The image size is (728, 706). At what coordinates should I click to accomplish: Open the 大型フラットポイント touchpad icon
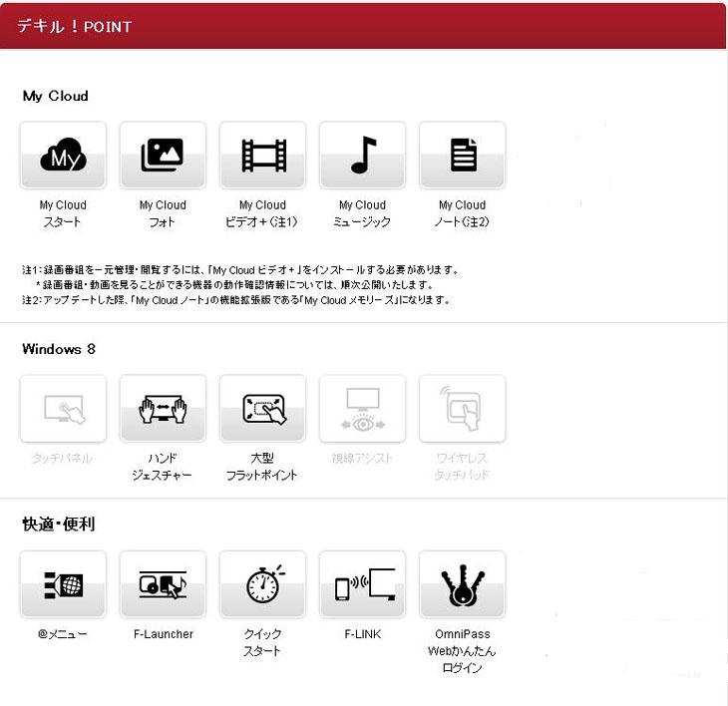[x=263, y=409]
